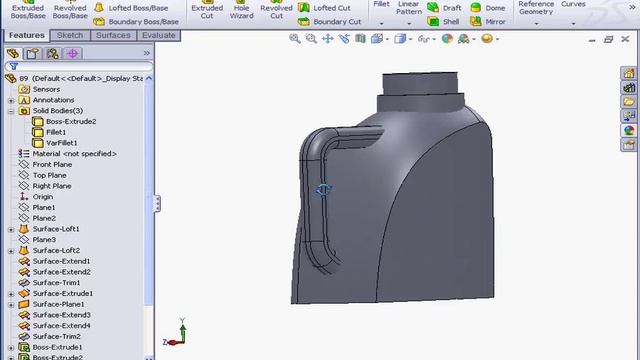Screen dimensions: 640x360
Task: Select the Mirror tool
Action: coord(488,22)
